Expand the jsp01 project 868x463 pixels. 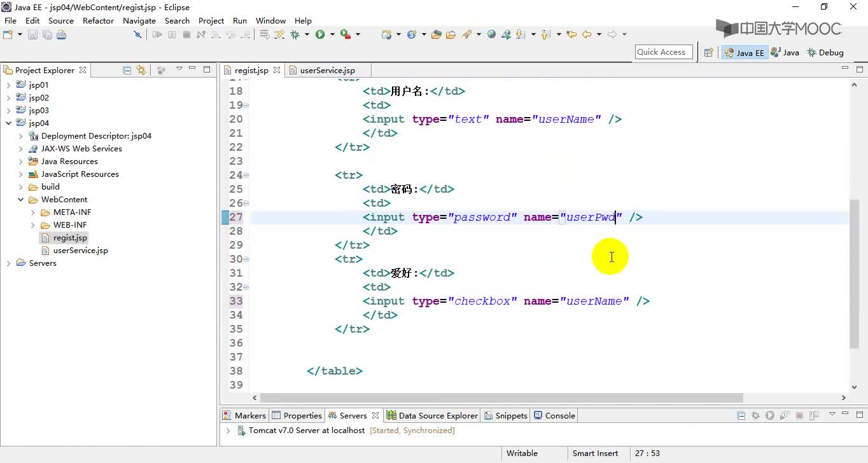[8, 85]
